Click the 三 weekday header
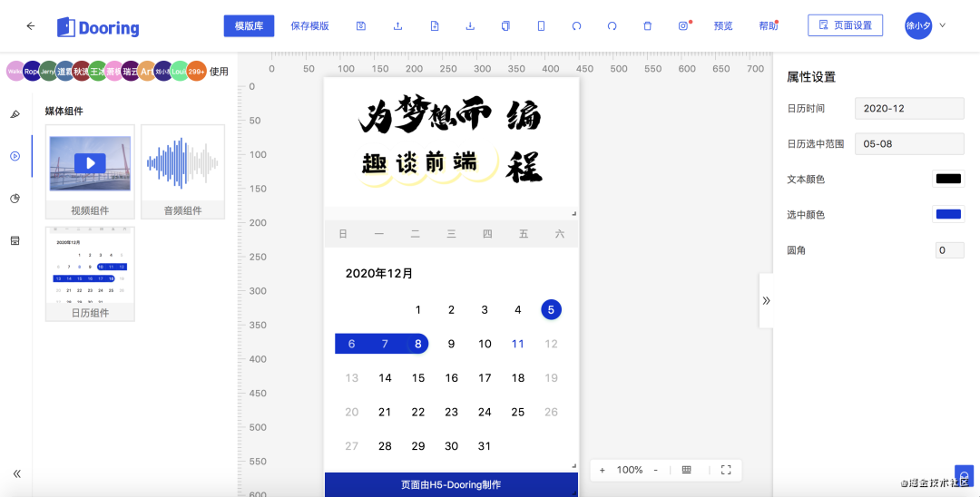 (451, 234)
